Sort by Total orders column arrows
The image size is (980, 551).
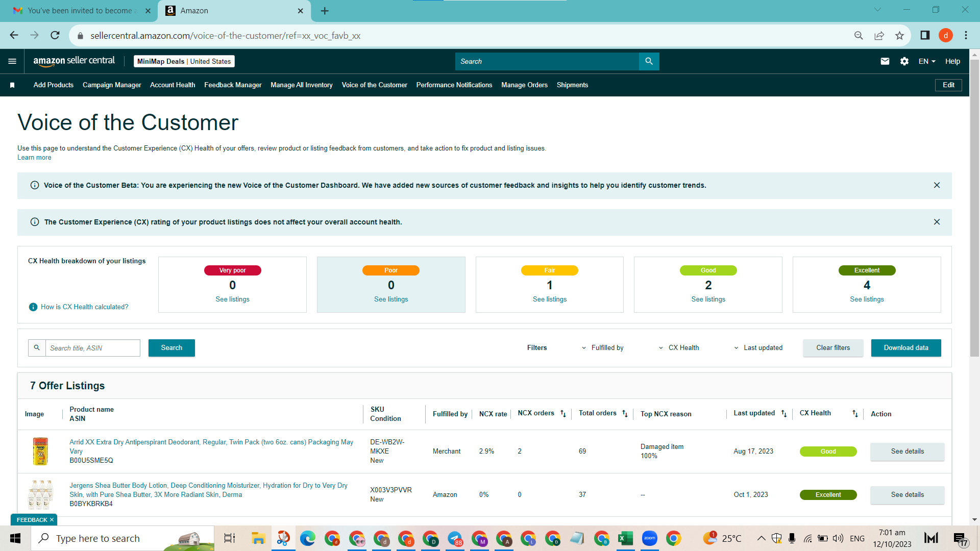pyautogui.click(x=625, y=413)
